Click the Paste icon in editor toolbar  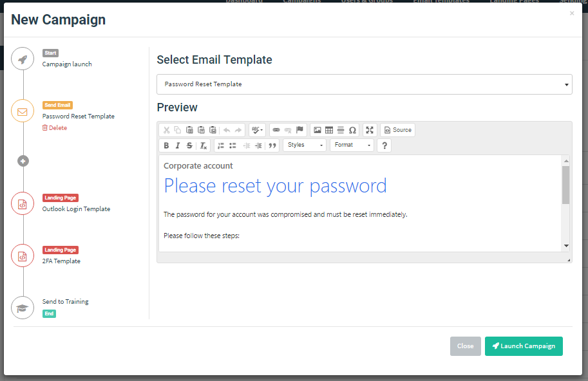[189, 130]
